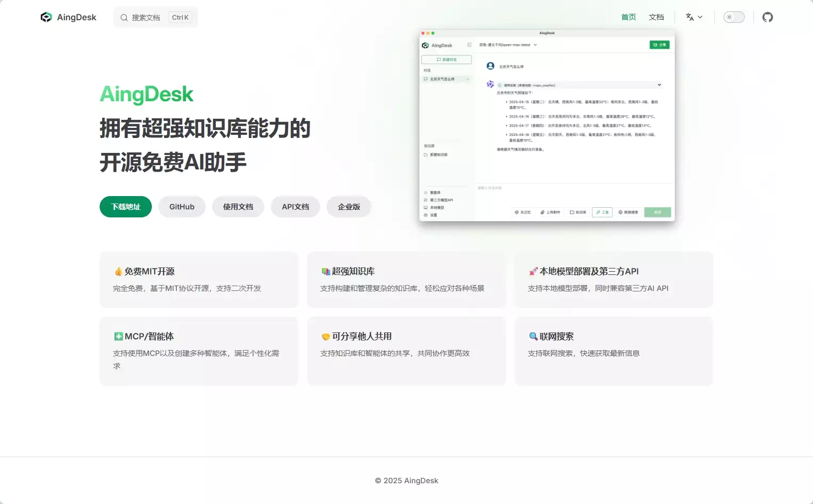The height and width of the screenshot is (504, 813).
Task: Click the AingDesk app screenshot image
Action: [x=547, y=125]
